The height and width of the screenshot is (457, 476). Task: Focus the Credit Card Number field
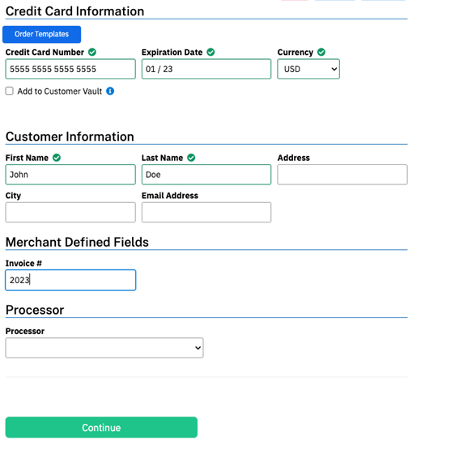coord(70,69)
